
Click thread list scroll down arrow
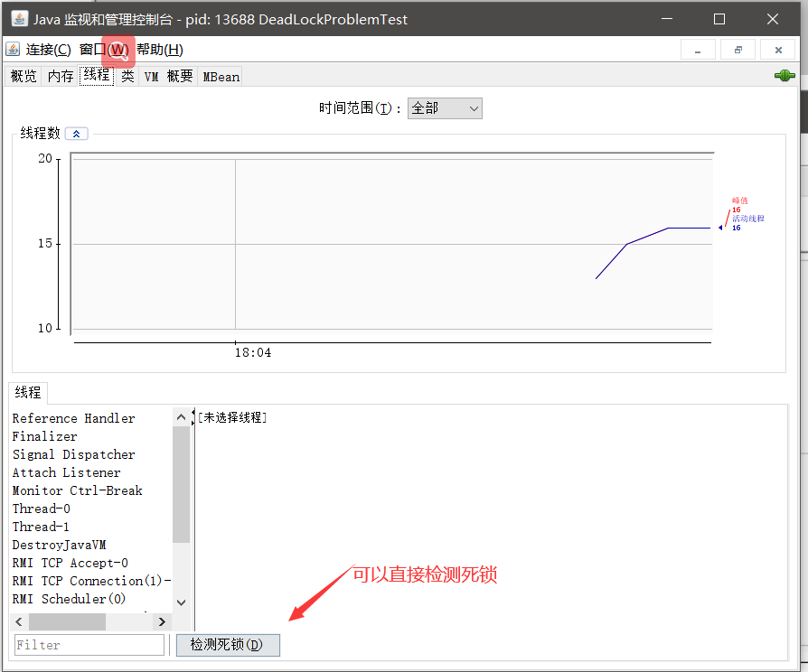(181, 602)
